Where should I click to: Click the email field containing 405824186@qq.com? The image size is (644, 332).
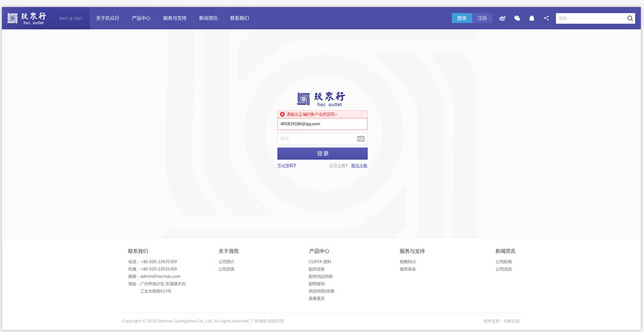(x=323, y=124)
